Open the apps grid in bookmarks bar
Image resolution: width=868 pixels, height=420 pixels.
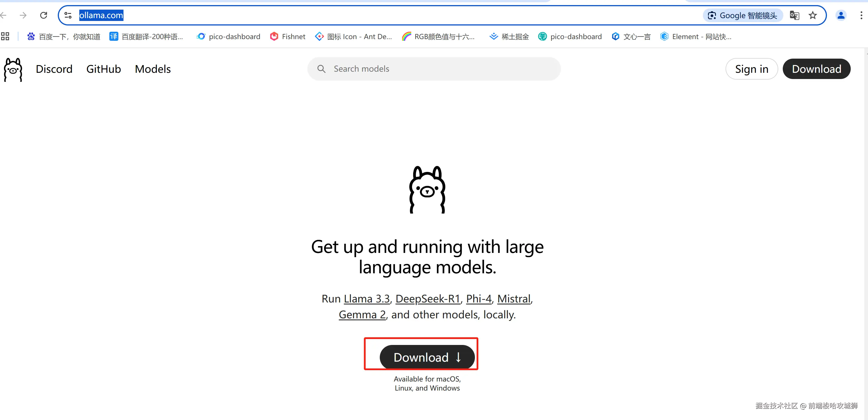coord(5,37)
